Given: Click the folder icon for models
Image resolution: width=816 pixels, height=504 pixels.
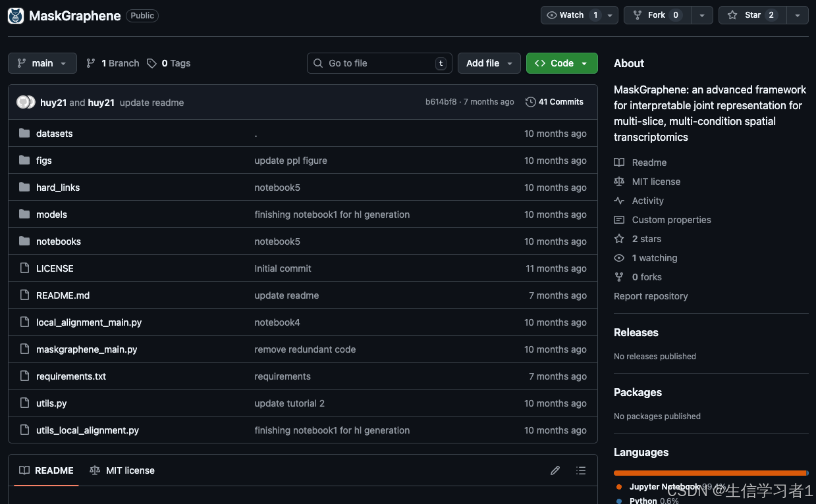Looking at the screenshot, I should 24,214.
